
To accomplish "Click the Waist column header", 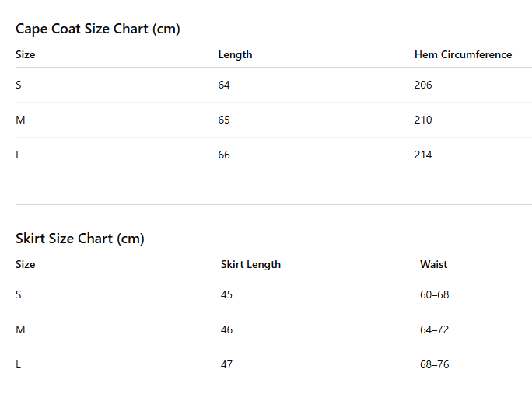I will (433, 264).
